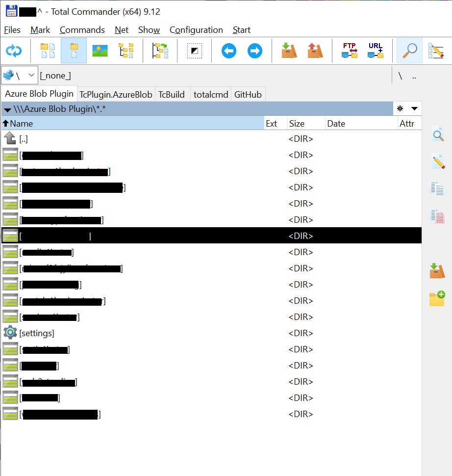Click the unpack files toolbar icon
Viewport: 452px width, 476px height.
[x=315, y=51]
